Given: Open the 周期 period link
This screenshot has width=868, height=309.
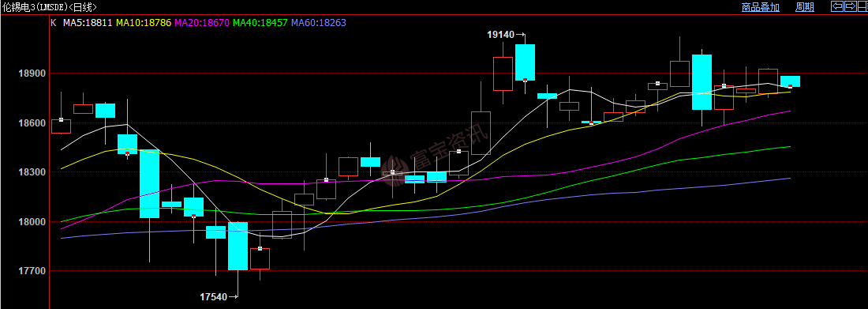Looking at the screenshot, I should [805, 6].
